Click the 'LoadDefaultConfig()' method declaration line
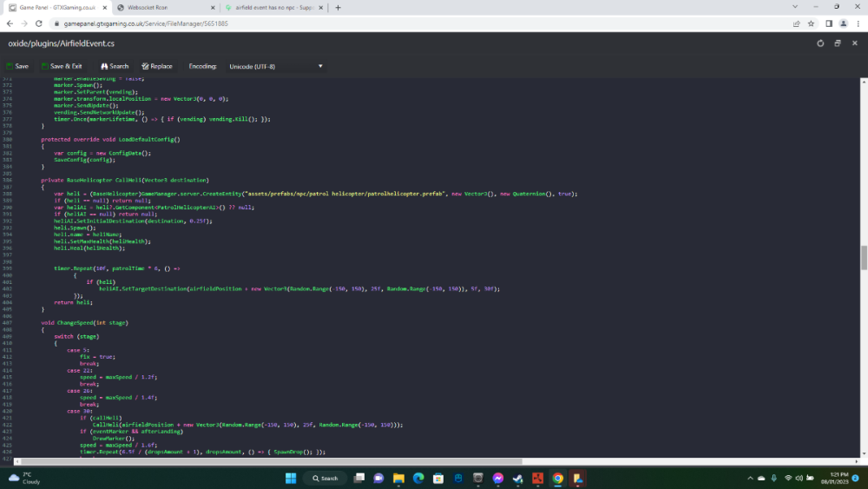This screenshot has width=868, height=489. point(110,140)
